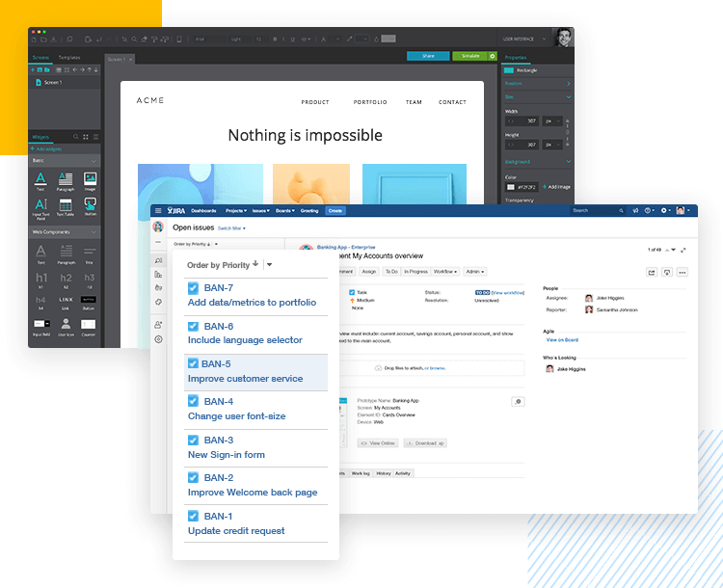Select the h1 heading web component

click(41, 280)
